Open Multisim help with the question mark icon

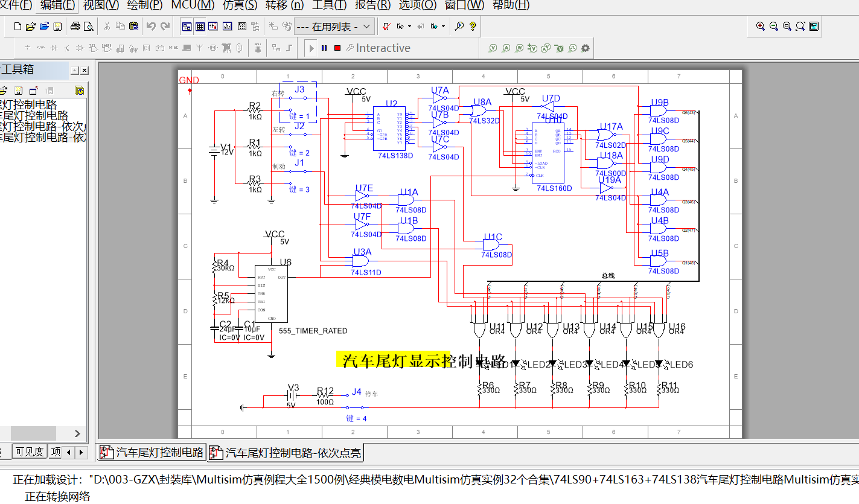[x=473, y=27]
